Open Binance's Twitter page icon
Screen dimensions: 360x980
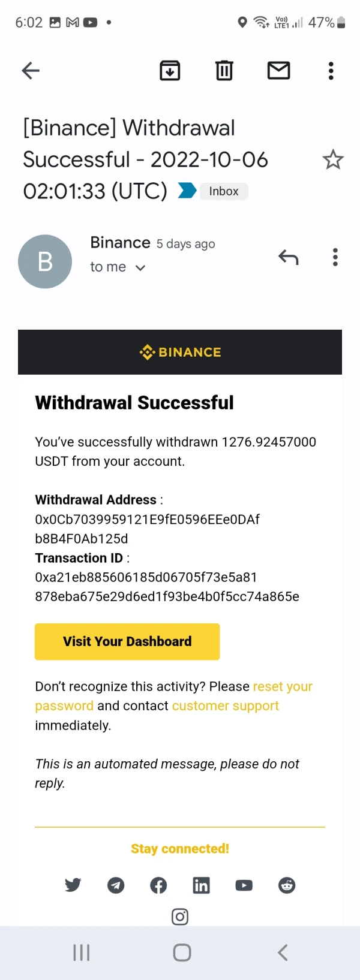point(73,885)
